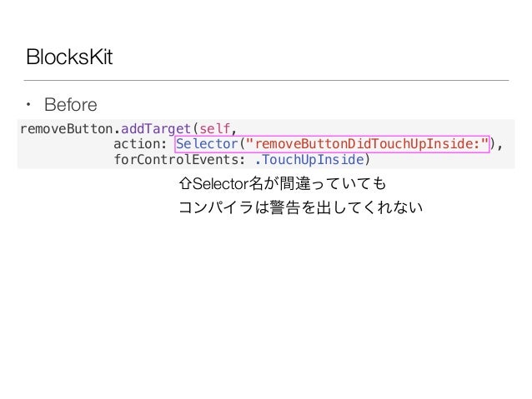Click the .TouchUpInside enum value
This screenshot has width=532, height=399.
tap(309, 160)
